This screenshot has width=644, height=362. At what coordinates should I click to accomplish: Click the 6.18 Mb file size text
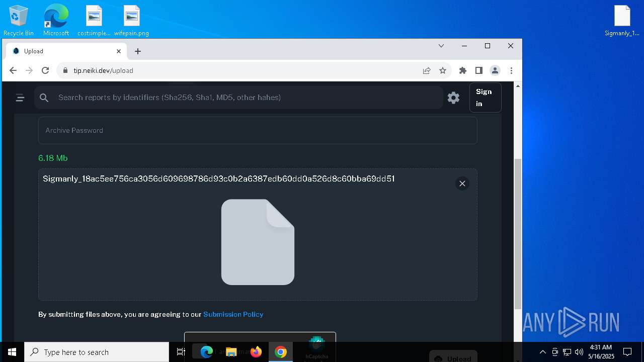[x=53, y=158]
